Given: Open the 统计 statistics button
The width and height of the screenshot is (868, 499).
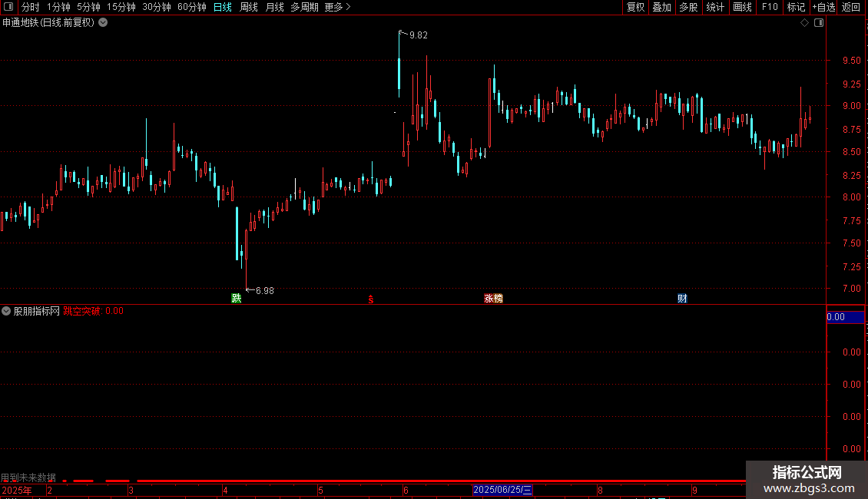Looking at the screenshot, I should click(x=715, y=7).
